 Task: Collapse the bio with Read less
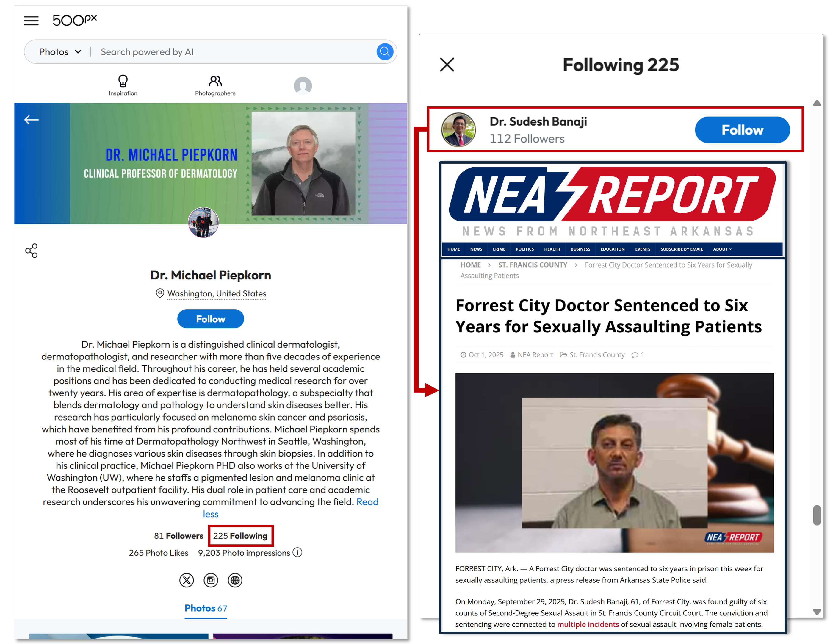tap(291, 508)
